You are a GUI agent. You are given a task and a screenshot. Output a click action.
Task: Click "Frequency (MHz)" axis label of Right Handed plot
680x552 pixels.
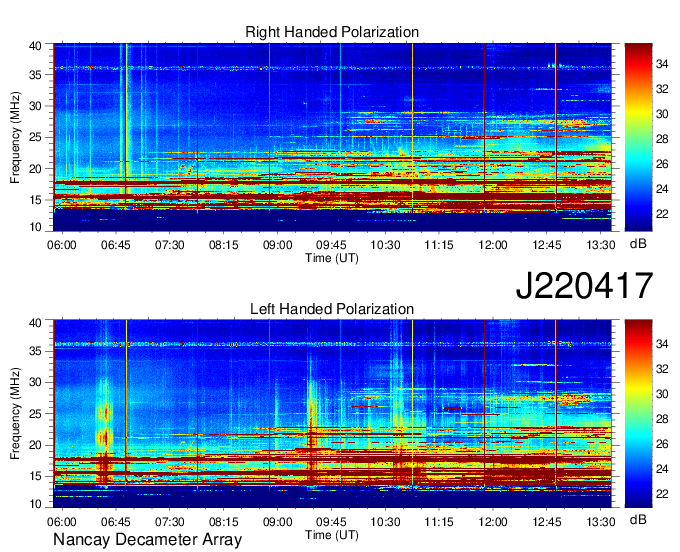(15, 137)
